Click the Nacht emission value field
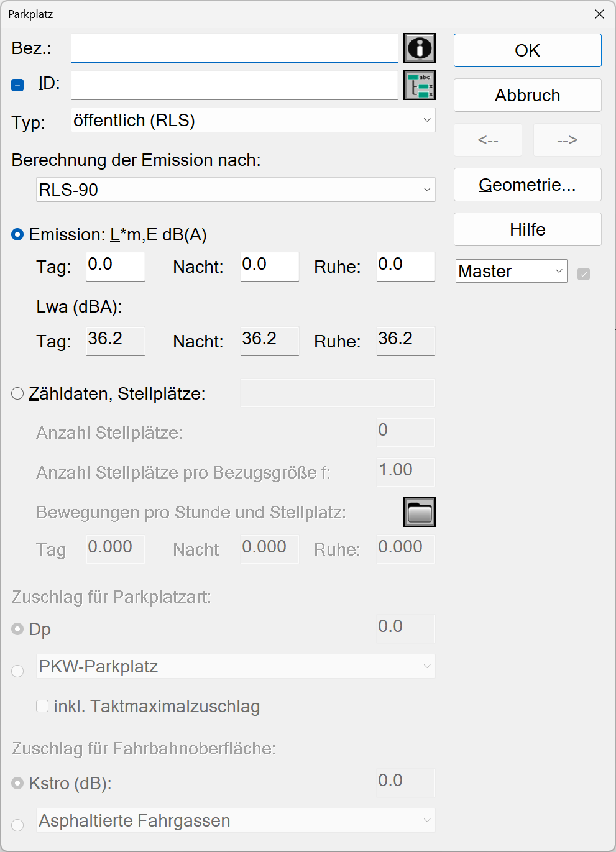 point(270,266)
